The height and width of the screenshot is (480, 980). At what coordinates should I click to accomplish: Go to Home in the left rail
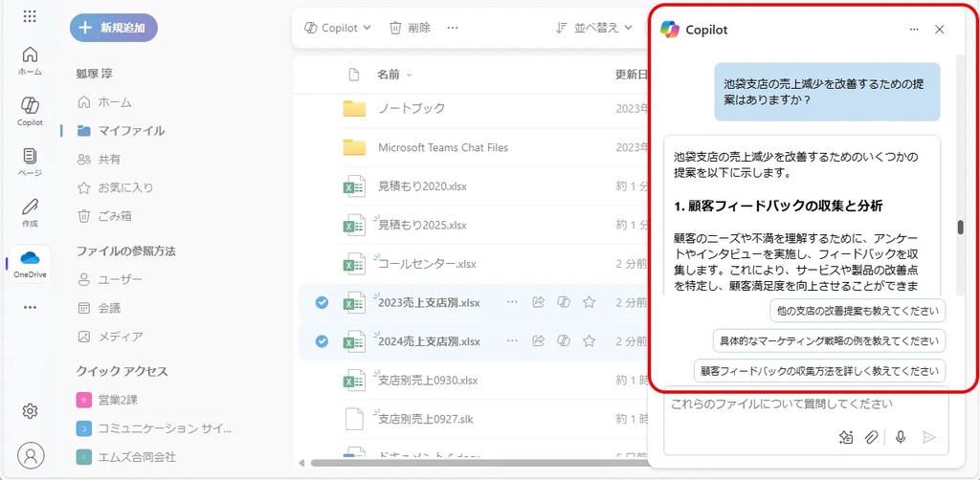point(30,61)
